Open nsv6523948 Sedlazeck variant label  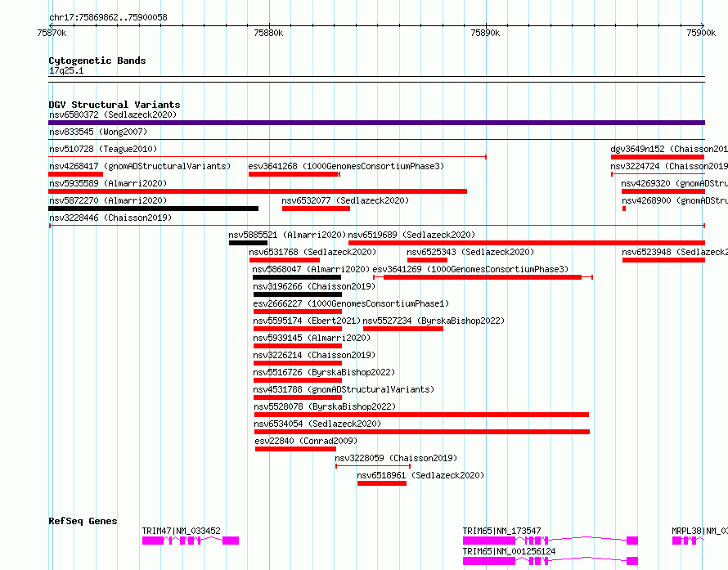(675, 252)
